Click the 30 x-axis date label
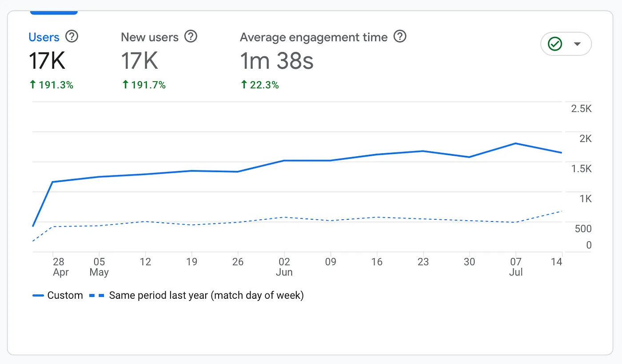 click(x=469, y=262)
